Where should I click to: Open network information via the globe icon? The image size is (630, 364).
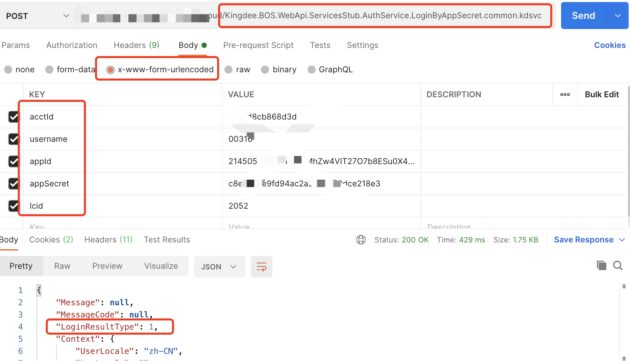[x=361, y=240]
